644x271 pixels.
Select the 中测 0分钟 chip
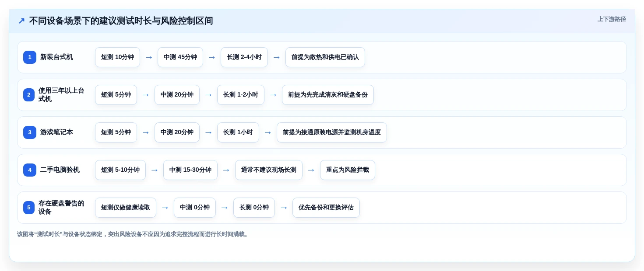195,208
